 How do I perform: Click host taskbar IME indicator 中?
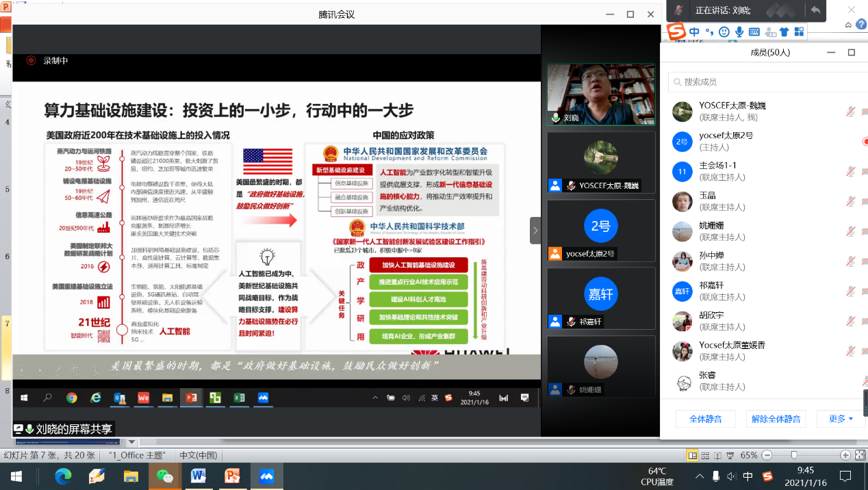pos(748,476)
